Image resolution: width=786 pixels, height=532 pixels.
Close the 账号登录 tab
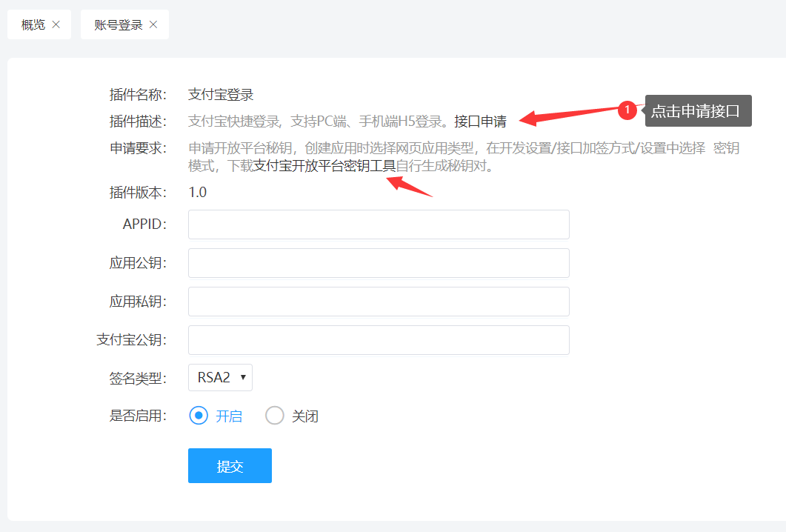pyautogui.click(x=153, y=24)
